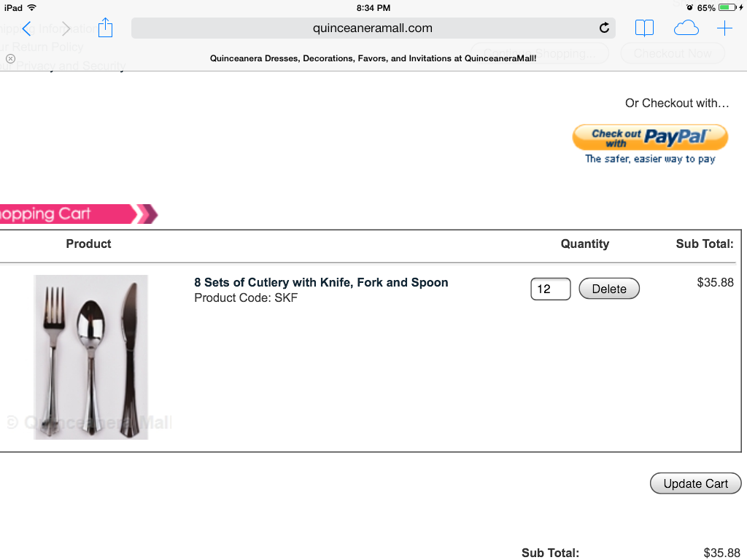Tap the Safari back arrow

click(27, 28)
